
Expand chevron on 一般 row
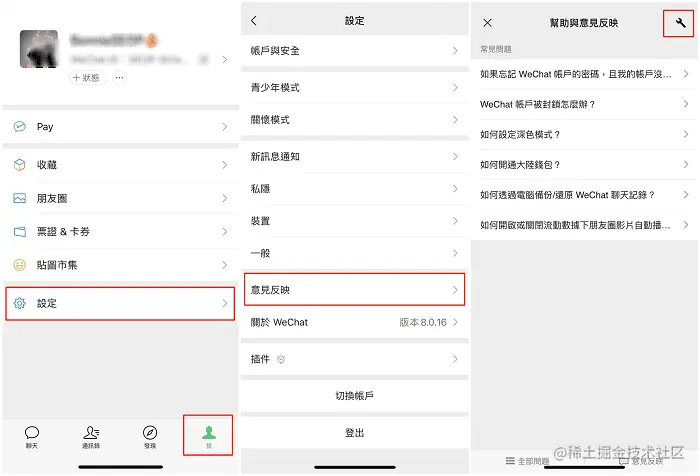click(x=455, y=253)
